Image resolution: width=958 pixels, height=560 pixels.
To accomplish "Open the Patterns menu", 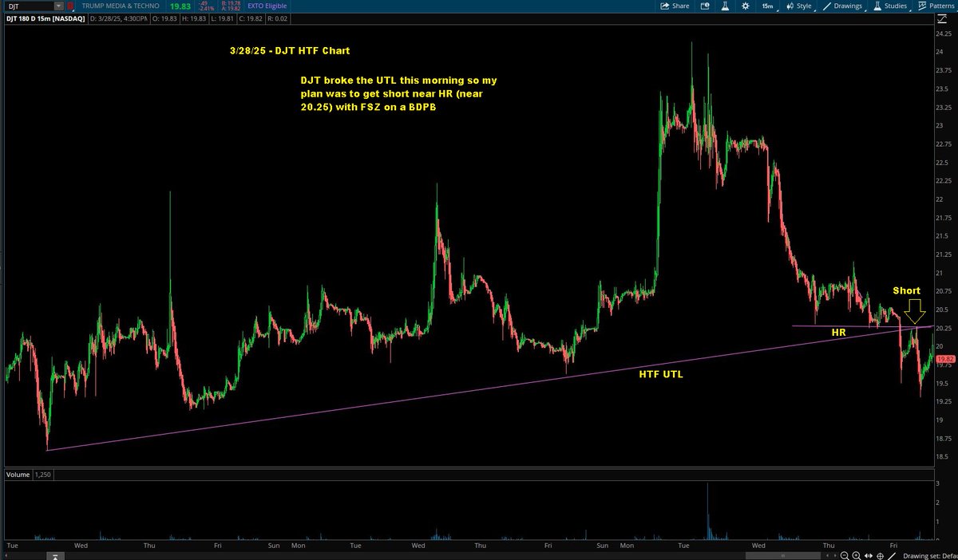I will pos(937,6).
